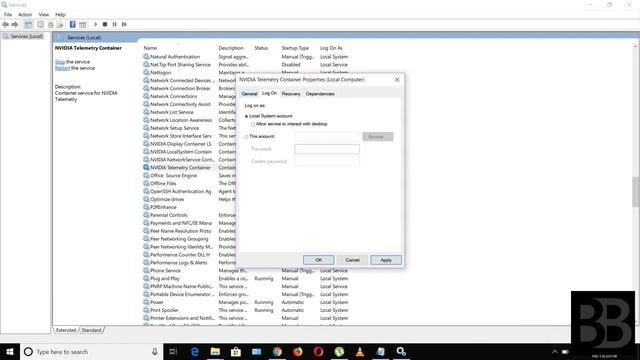Open File Explorer from taskbar
The height and width of the screenshot is (360, 640).
[215, 351]
